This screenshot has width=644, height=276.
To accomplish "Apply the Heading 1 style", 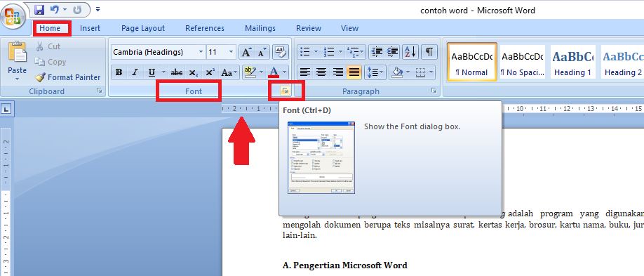I will (573, 62).
